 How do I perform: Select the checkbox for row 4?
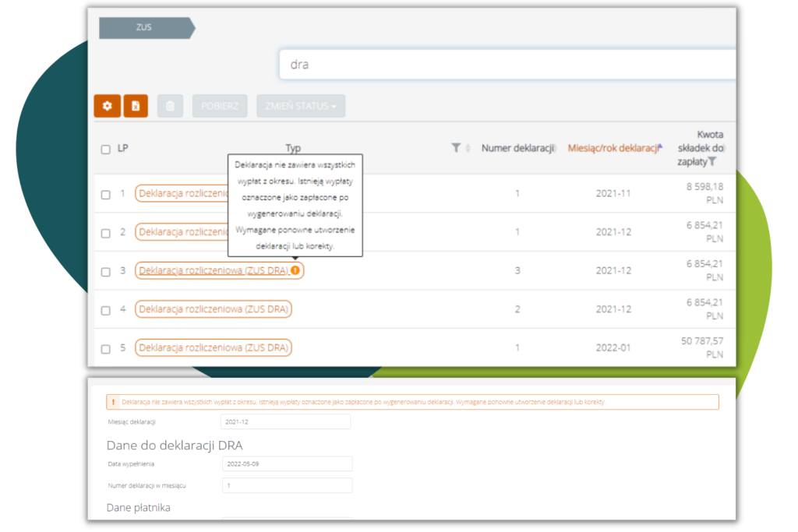(105, 310)
